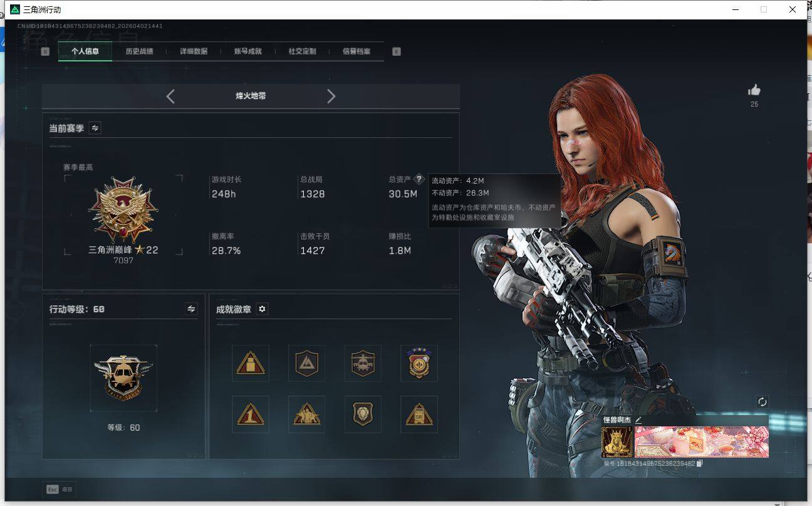Select the triangle badge marked 50
This screenshot has width=812, height=506.
[x=419, y=414]
